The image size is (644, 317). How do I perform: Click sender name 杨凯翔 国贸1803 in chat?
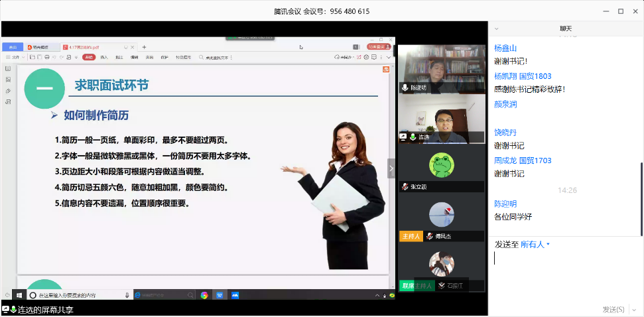click(523, 76)
